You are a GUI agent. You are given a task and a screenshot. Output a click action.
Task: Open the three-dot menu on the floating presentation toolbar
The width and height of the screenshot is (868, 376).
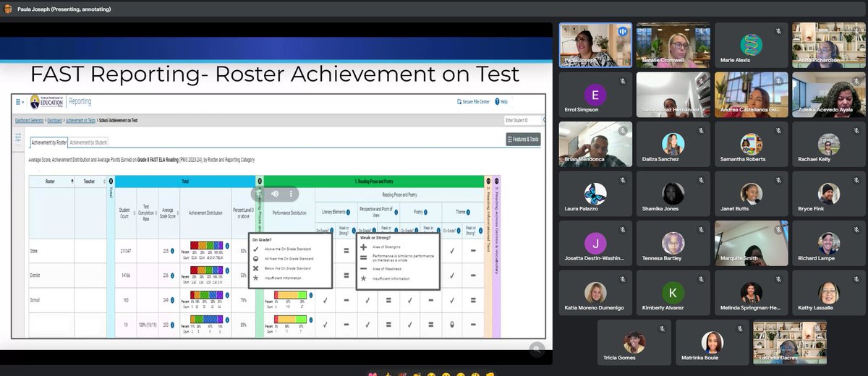click(x=291, y=194)
